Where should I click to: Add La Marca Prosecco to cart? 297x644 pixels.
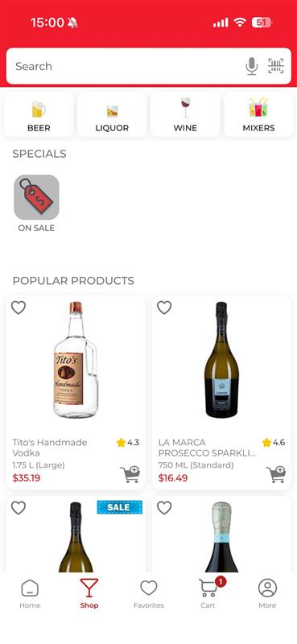275,474
